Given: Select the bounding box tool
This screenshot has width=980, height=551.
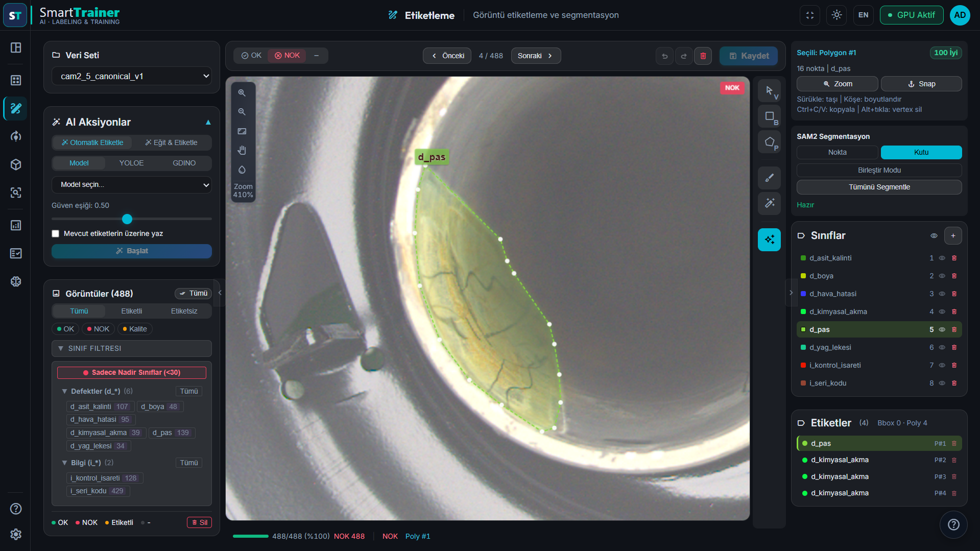Looking at the screenshot, I should (x=769, y=116).
